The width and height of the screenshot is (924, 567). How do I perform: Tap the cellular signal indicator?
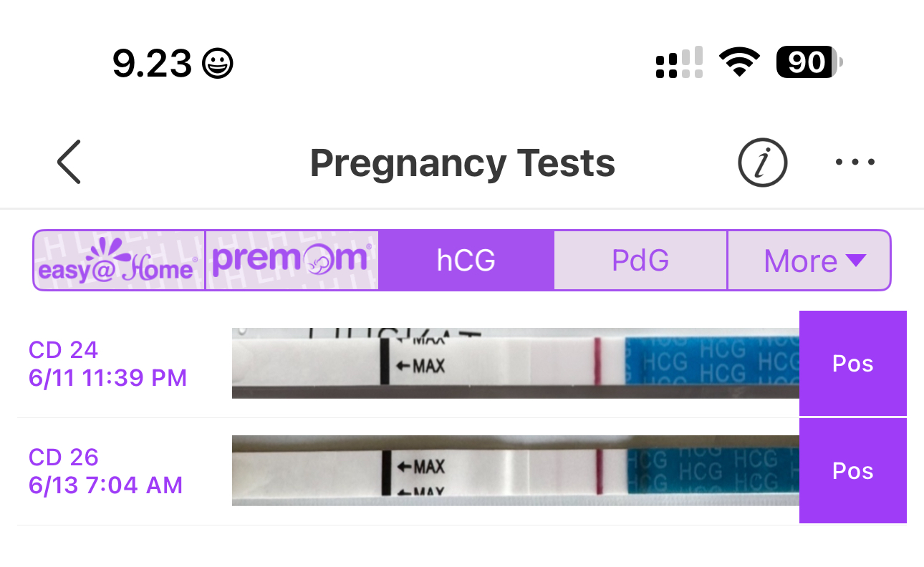[679, 64]
